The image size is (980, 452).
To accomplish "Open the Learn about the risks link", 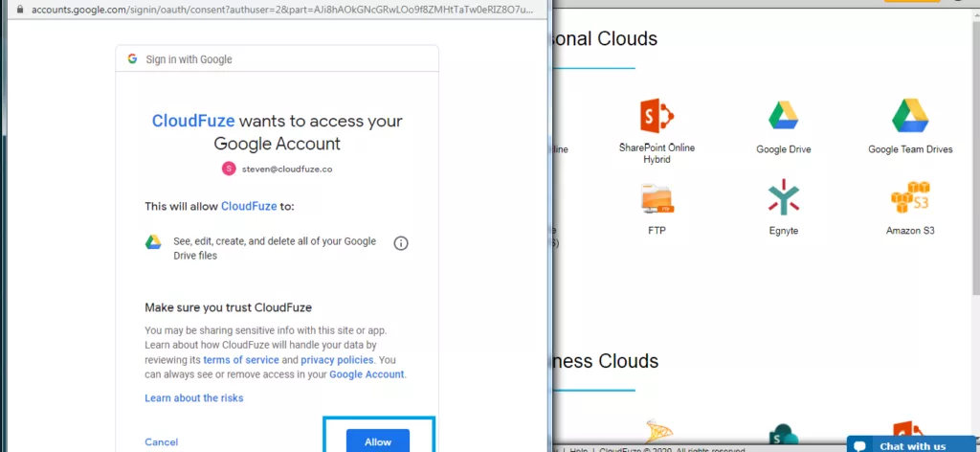I will coord(193,397).
